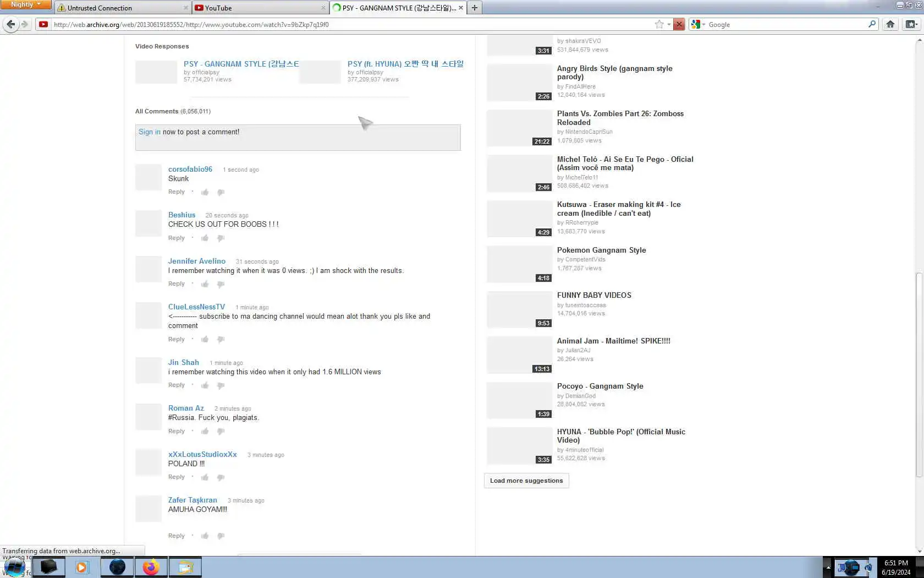924x578 pixels.
Task: Focus the web.archive.org address bar
Action: [x=352, y=24]
